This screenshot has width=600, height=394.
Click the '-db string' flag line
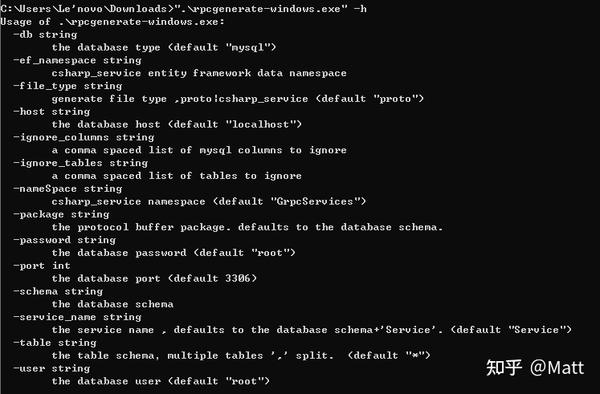point(45,34)
